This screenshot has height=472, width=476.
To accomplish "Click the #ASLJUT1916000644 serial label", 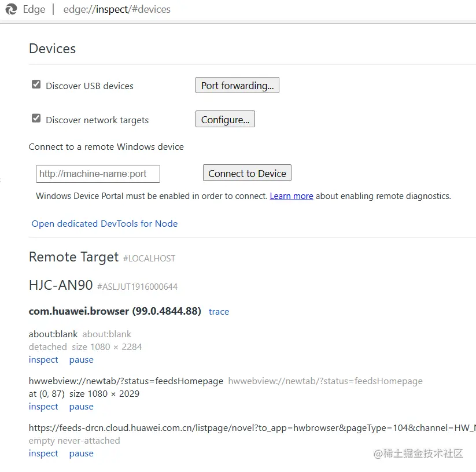I will pos(137,286).
